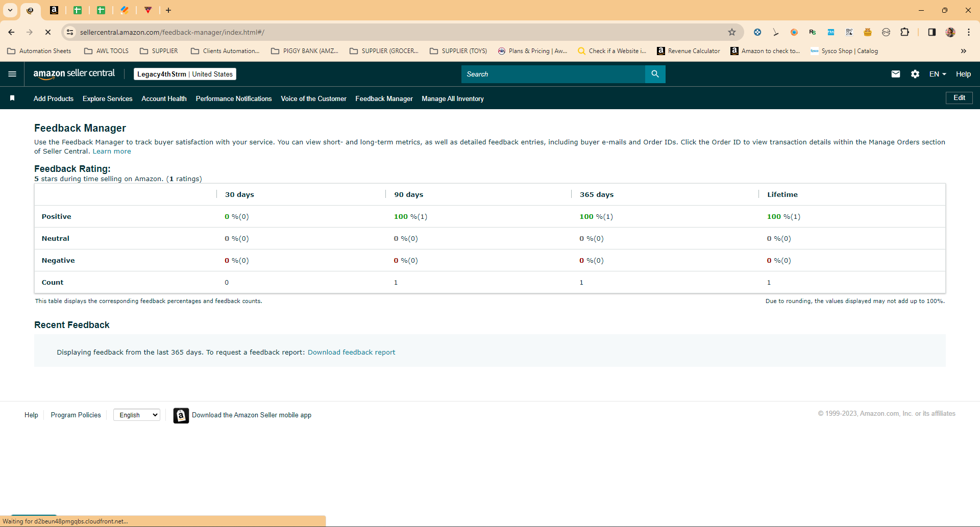
Task: Open the Clients Automation bookmark folder
Action: [225, 51]
